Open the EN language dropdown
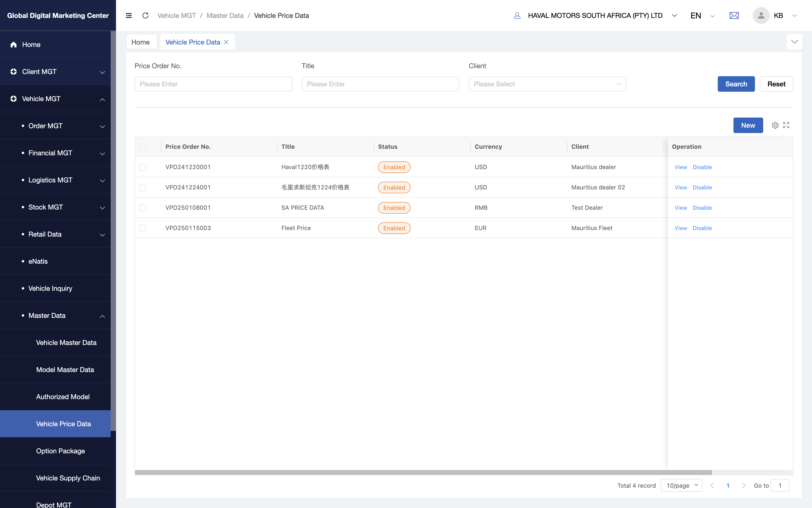812x508 pixels. click(703, 15)
